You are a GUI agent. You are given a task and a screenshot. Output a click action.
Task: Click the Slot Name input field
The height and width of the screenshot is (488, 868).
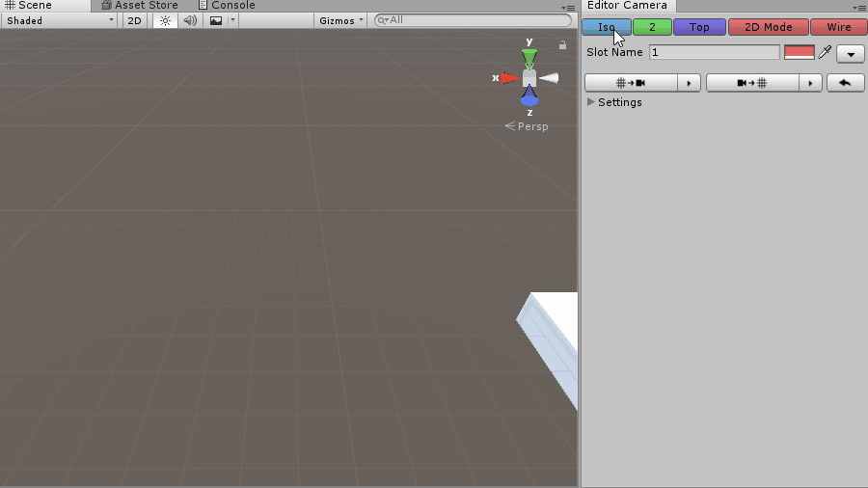714,52
